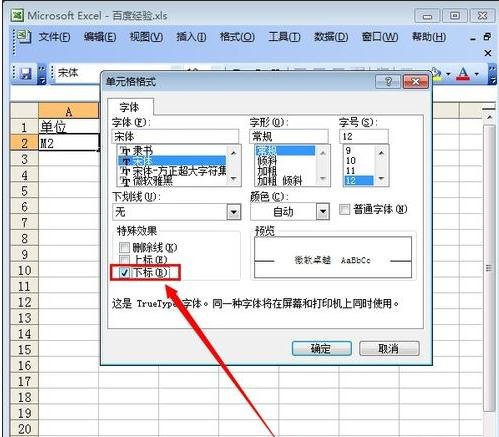Open the font color dropdown arrow
499x437 pixels.
[477, 74]
